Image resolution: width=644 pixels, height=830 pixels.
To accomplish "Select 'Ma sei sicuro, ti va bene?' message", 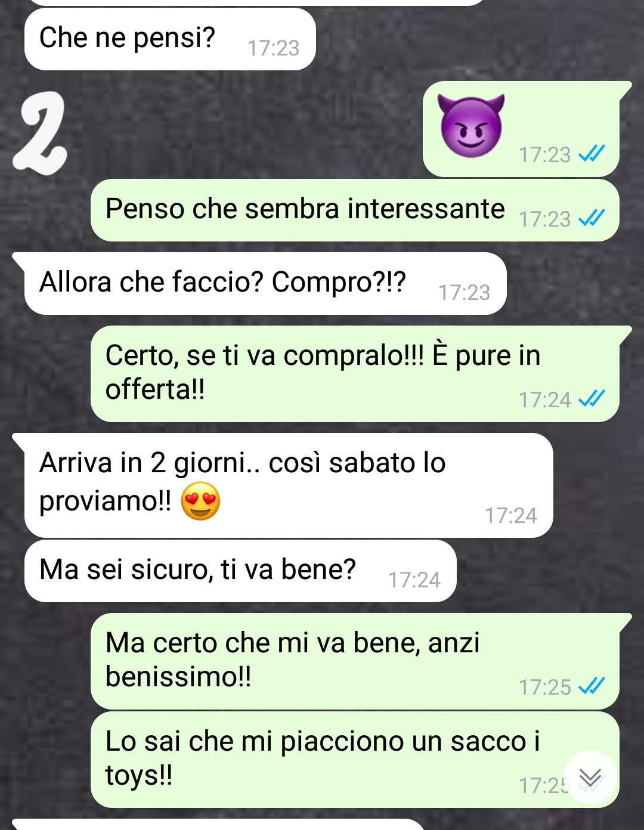I will pos(240,571).
